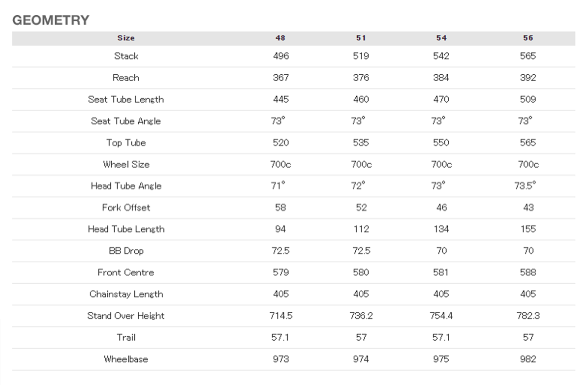This screenshot has height=385, width=588.
Task: Select the Stack row label
Action: (x=126, y=56)
